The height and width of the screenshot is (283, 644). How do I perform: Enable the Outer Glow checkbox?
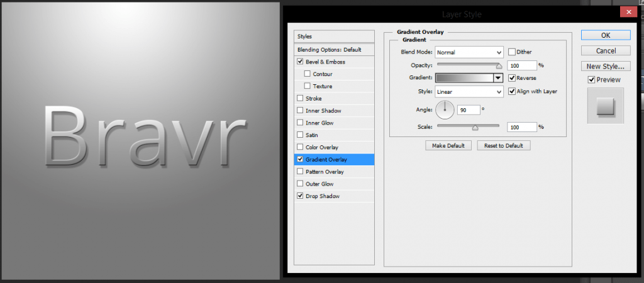click(300, 184)
